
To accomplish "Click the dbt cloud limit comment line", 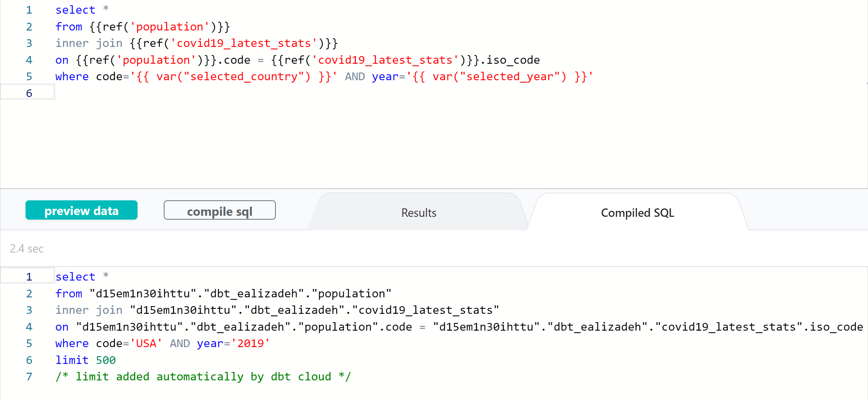I will [x=203, y=377].
